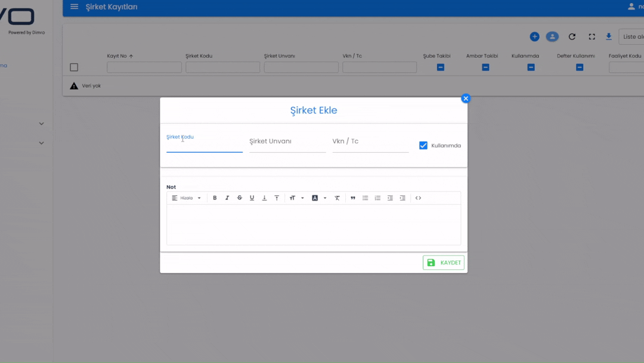Apply italic formatting in the note toolbar
The image size is (644, 363).
click(227, 198)
